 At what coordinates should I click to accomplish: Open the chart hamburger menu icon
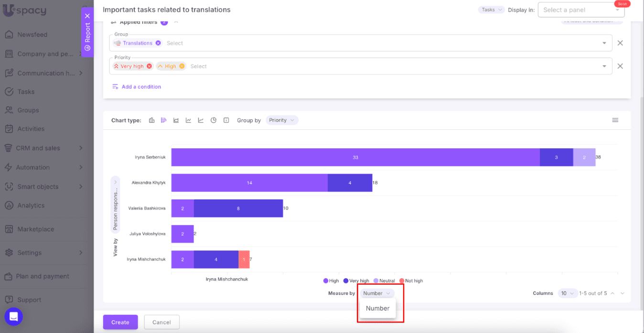click(x=615, y=120)
